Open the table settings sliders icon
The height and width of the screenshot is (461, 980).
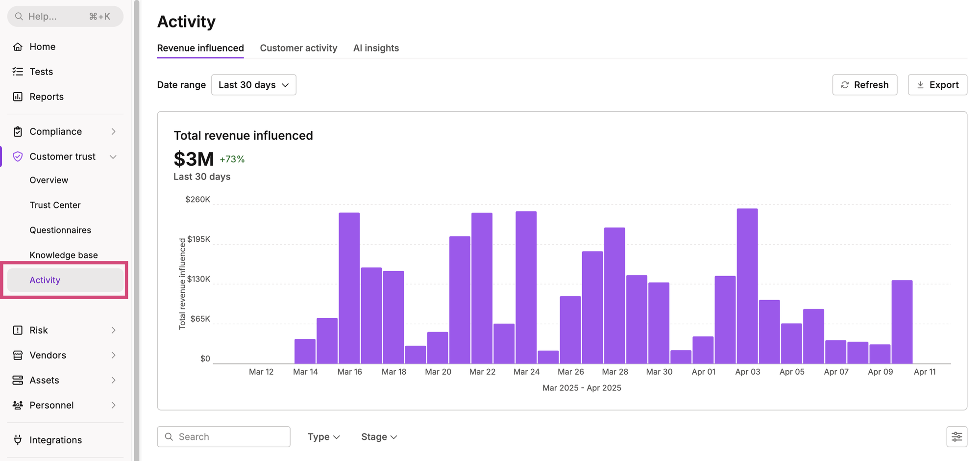coord(956,436)
